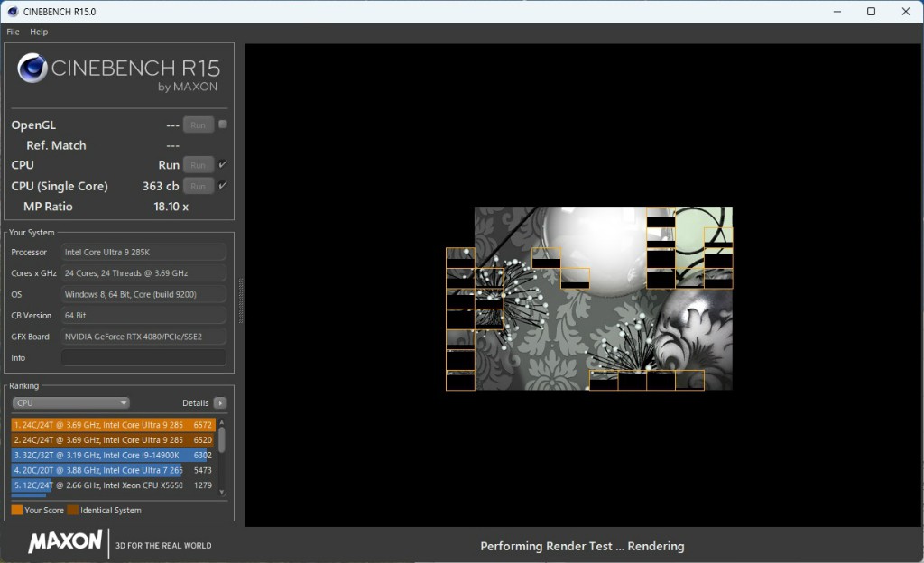Click the ranking list scrollbar thumb

click(222, 438)
